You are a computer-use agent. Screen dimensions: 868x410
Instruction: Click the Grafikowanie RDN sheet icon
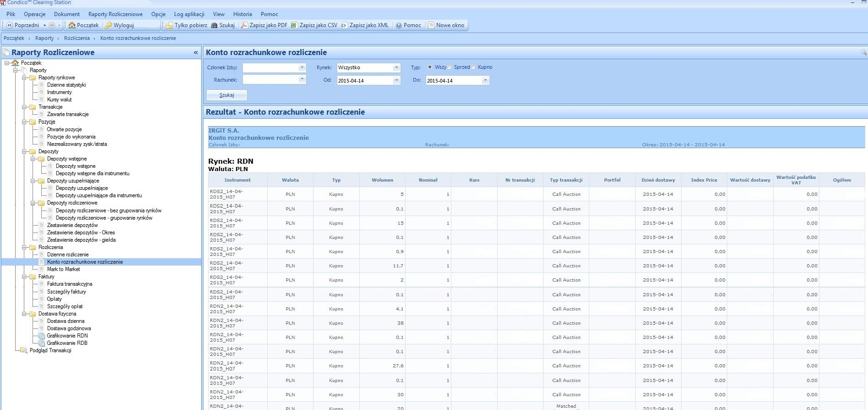(42, 336)
